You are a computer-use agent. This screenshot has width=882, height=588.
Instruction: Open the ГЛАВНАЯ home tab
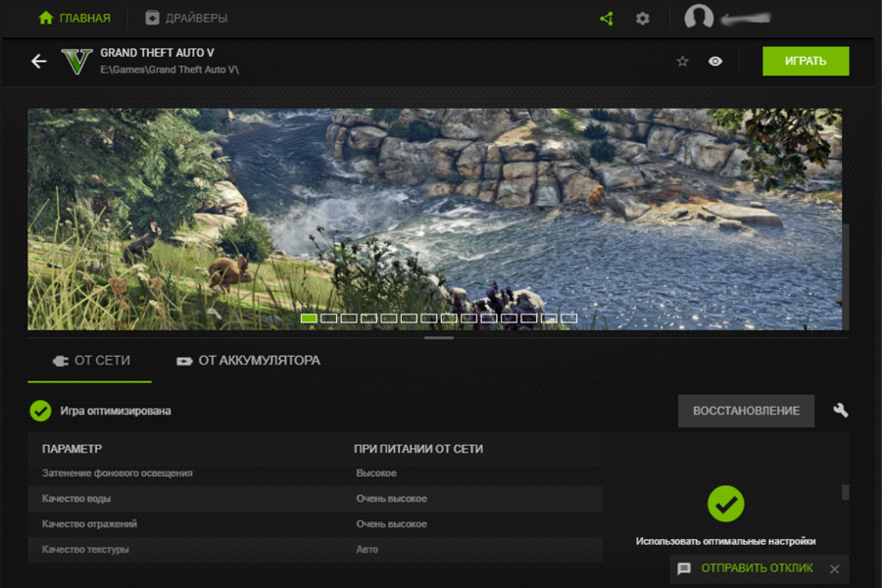click(74, 18)
